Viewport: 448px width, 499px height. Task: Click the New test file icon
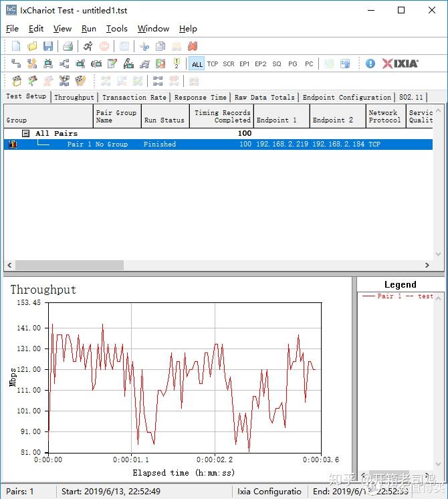click(x=16, y=46)
